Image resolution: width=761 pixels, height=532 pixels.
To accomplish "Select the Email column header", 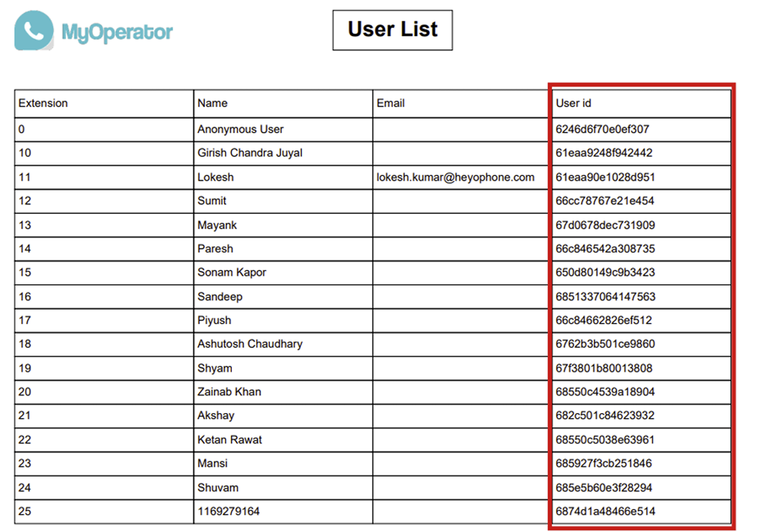I will pos(391,103).
